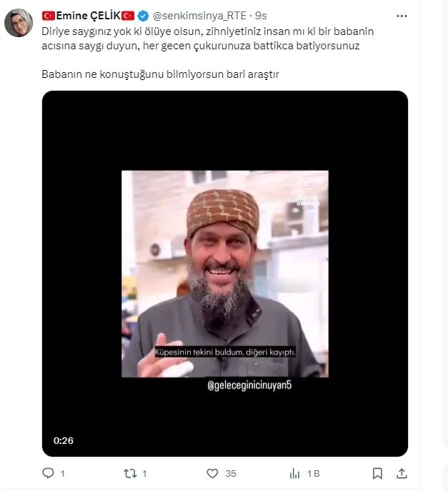Click the Emine ÇELİK display name
Image resolution: width=448 pixels, height=491 pixels.
click(x=89, y=15)
